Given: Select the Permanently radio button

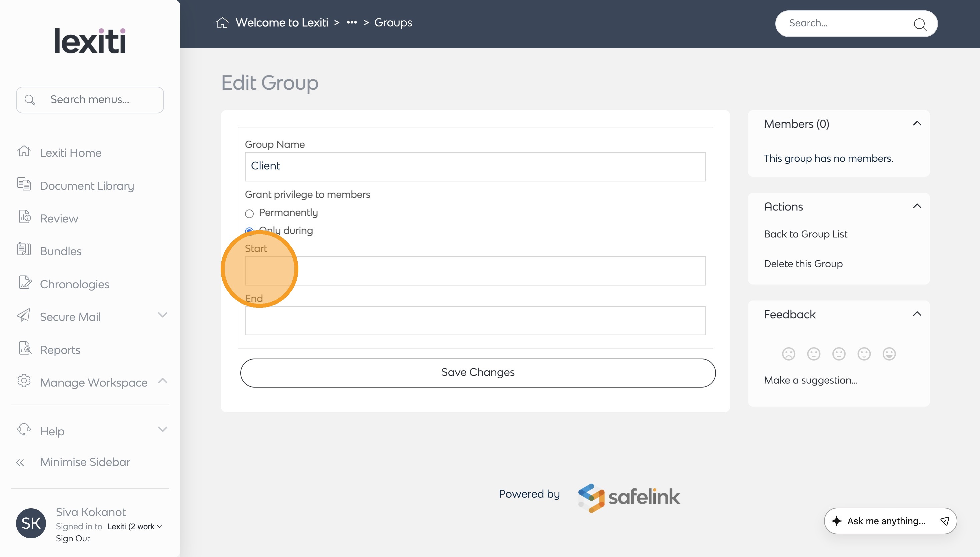Looking at the screenshot, I should click(249, 213).
